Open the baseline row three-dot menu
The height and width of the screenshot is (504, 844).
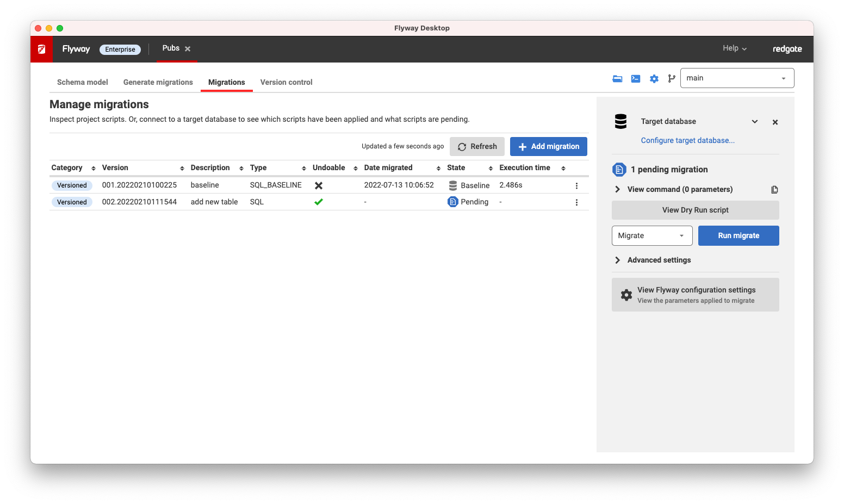tap(576, 186)
